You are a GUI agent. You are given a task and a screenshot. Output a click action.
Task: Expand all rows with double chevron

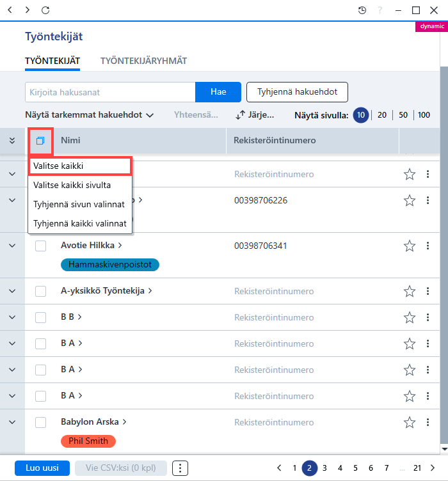click(x=12, y=141)
